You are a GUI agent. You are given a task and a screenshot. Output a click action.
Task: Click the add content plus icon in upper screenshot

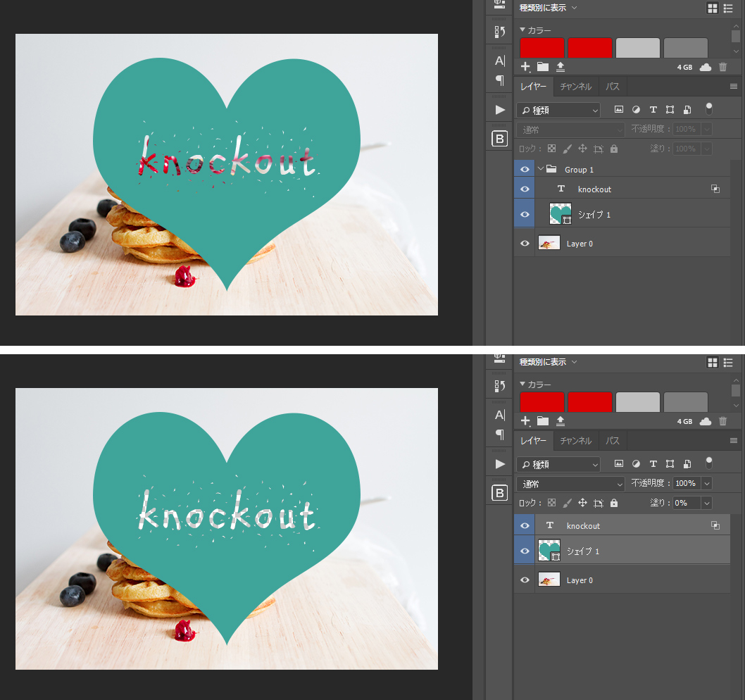(x=525, y=67)
